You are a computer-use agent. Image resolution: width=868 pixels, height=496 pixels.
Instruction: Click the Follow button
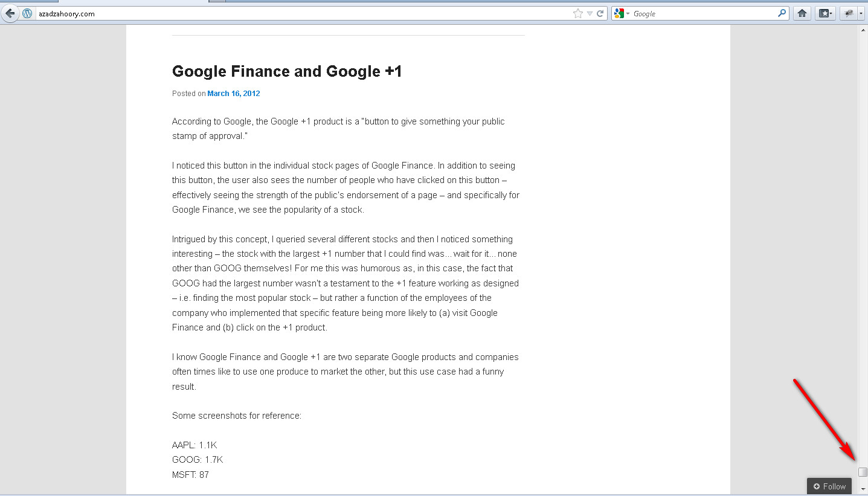click(829, 486)
